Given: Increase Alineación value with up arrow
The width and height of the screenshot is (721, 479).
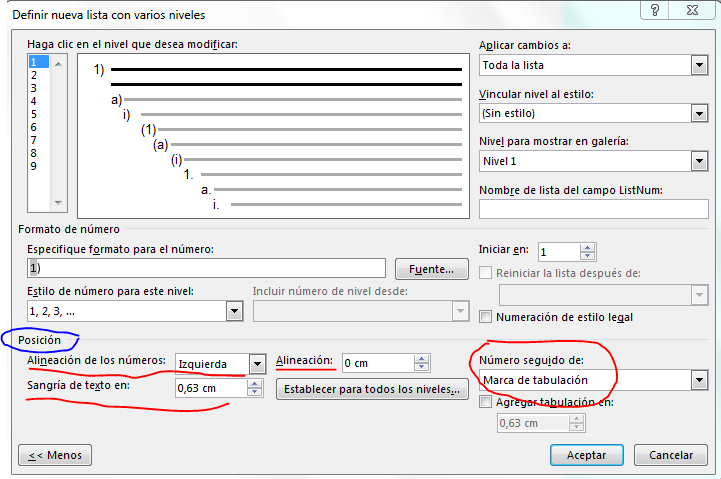Looking at the screenshot, I should [421, 359].
